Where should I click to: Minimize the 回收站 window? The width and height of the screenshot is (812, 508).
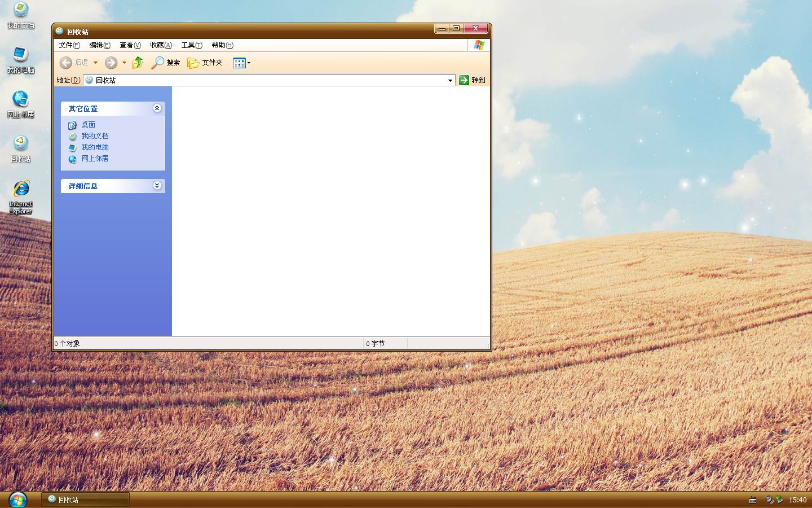(442, 29)
